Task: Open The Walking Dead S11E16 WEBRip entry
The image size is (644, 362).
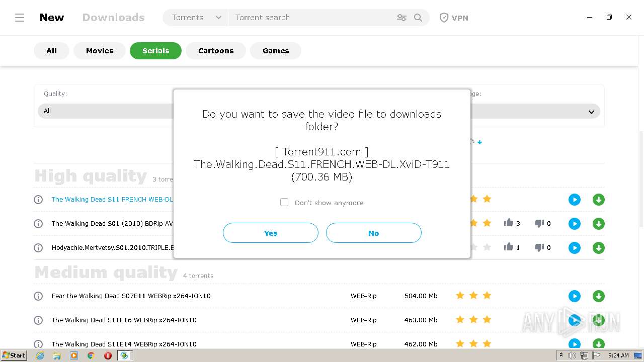Action: click(x=124, y=320)
